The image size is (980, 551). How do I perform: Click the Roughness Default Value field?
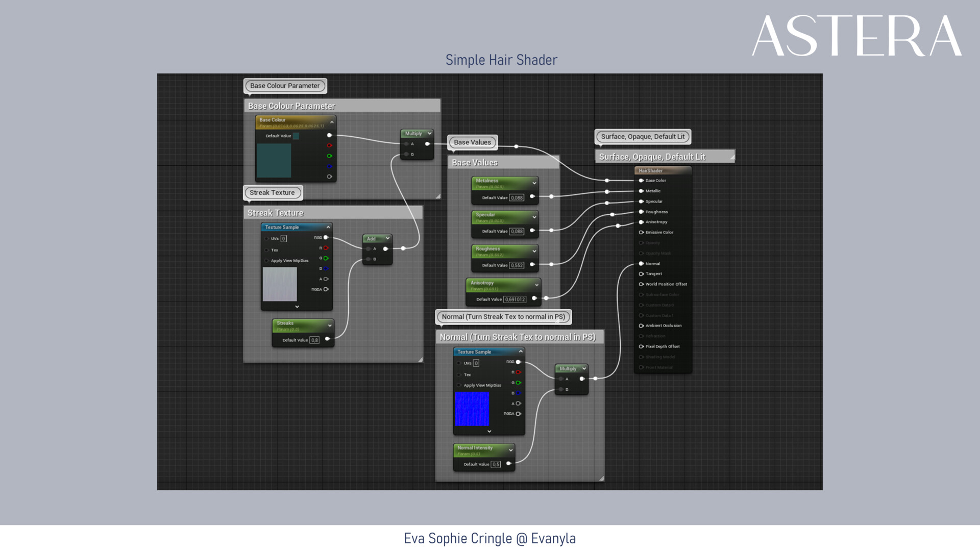pyautogui.click(x=517, y=265)
